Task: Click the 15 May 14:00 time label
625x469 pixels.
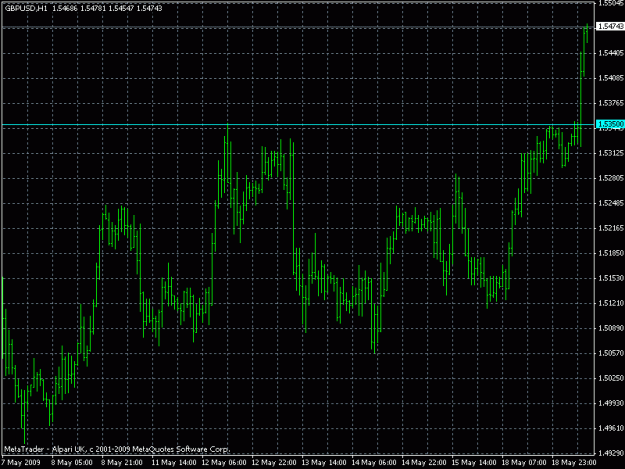Action: tap(474, 463)
